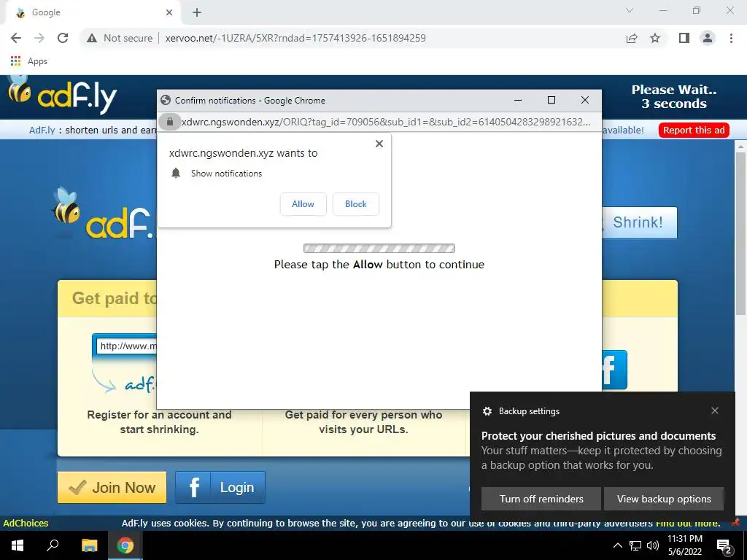Open the Action Center notifications icon
Screen dimensions: 747x560
coord(724,545)
